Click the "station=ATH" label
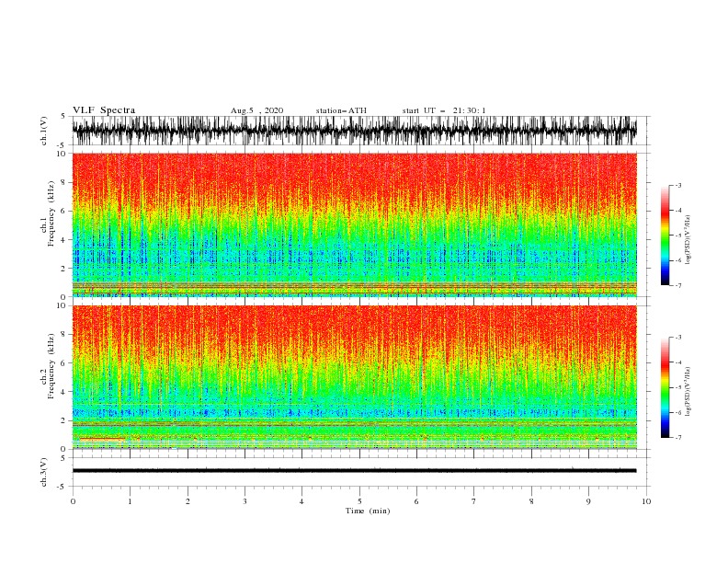The width and height of the screenshot is (728, 563). (341, 110)
